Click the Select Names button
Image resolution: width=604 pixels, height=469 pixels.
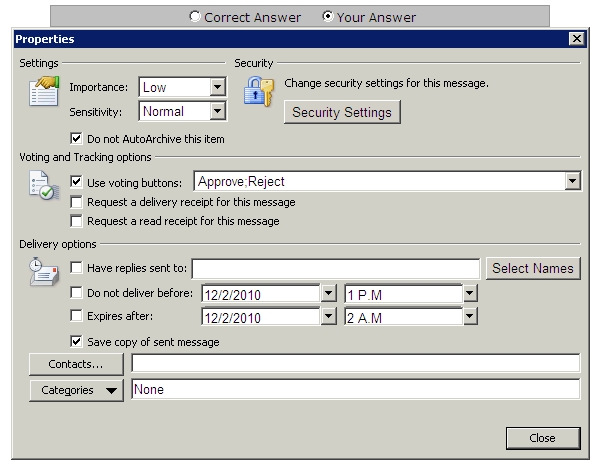(533, 268)
